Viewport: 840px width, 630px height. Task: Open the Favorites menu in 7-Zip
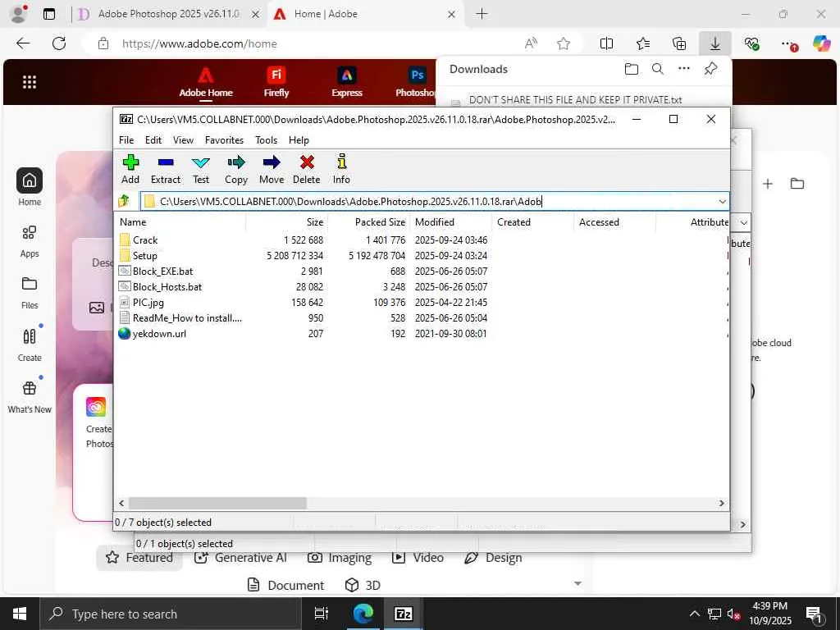pos(224,139)
